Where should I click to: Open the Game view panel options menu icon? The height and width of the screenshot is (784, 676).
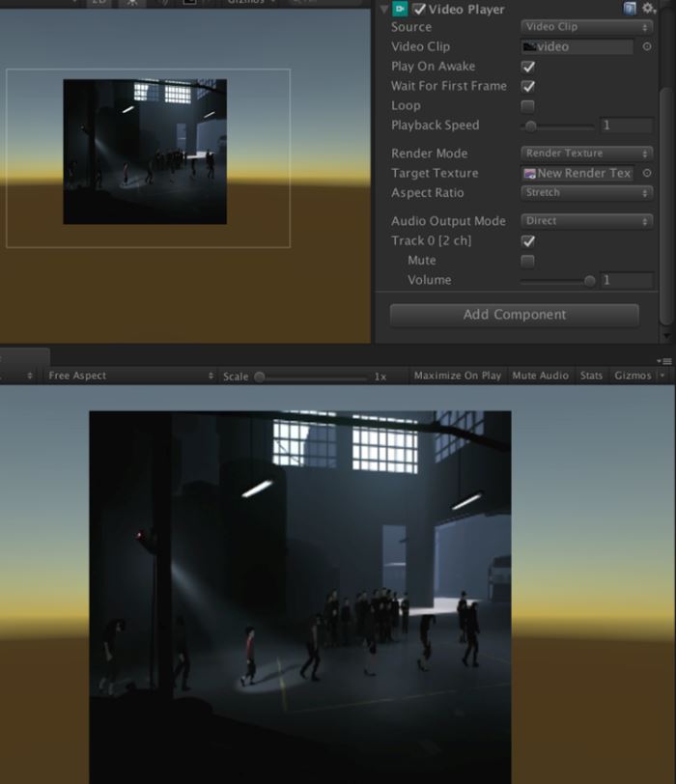coord(666,360)
